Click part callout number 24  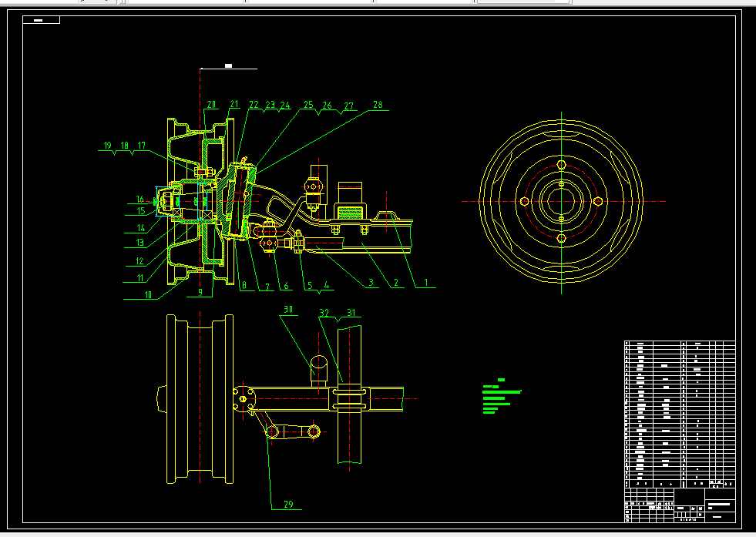pos(285,105)
